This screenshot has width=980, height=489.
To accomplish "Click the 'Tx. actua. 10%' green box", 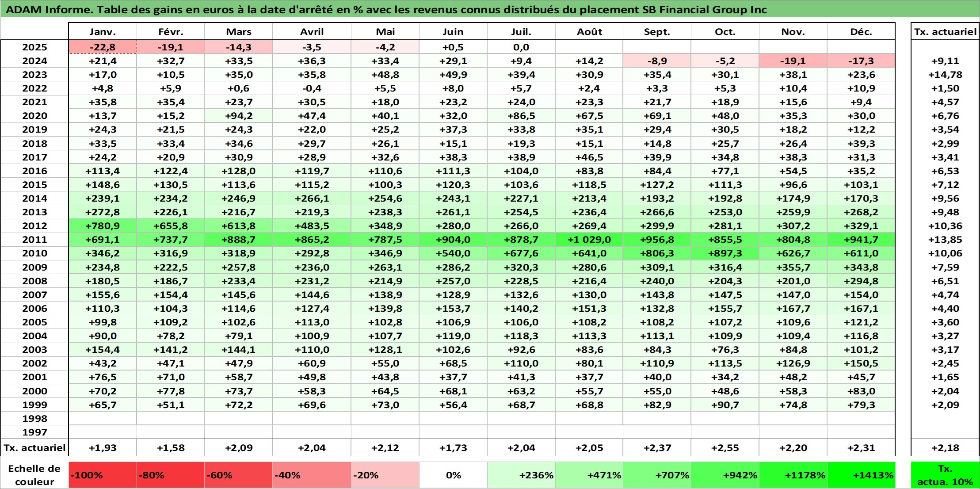I will pos(945,475).
